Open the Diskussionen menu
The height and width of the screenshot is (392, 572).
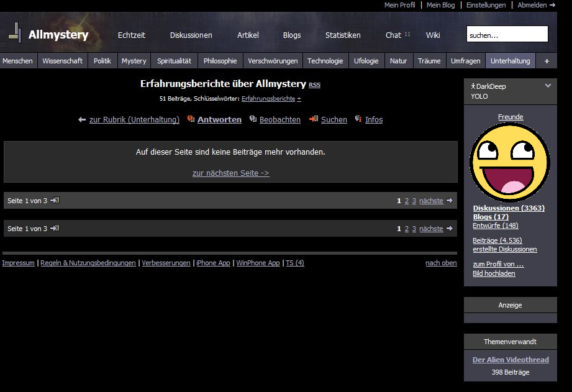pyautogui.click(x=191, y=35)
